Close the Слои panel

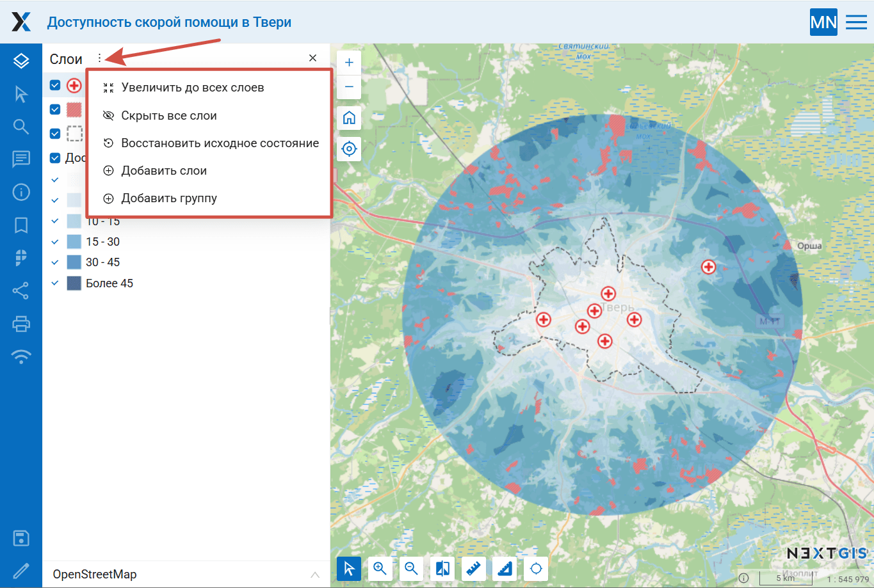tap(312, 58)
